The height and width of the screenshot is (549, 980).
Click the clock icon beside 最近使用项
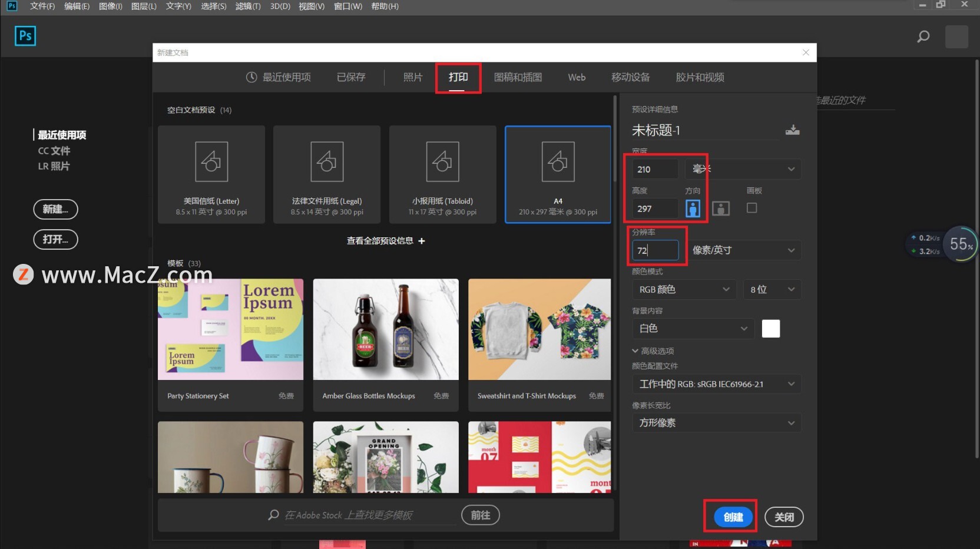251,77
